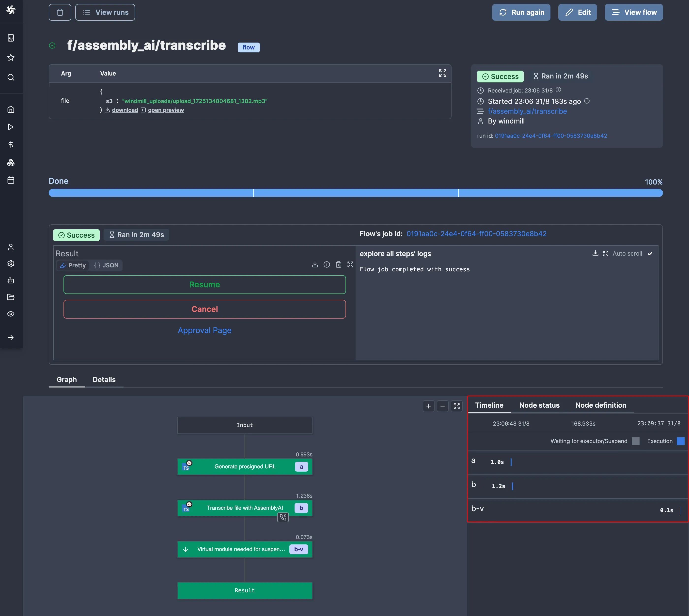Switch result view to JSON
The image size is (689, 616).
(x=106, y=265)
